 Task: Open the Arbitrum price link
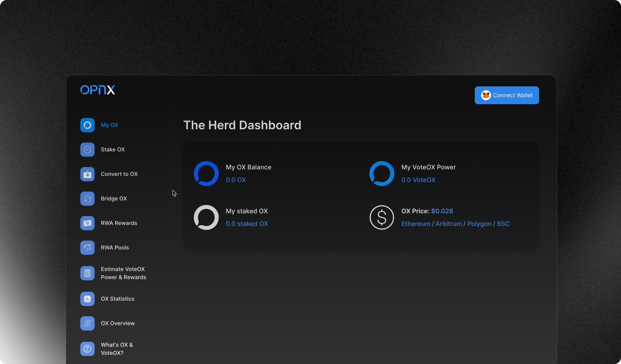448,224
